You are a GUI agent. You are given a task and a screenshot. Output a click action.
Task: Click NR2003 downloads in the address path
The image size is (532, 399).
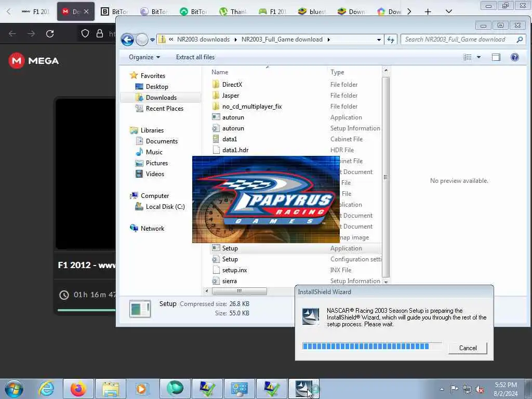203,39
